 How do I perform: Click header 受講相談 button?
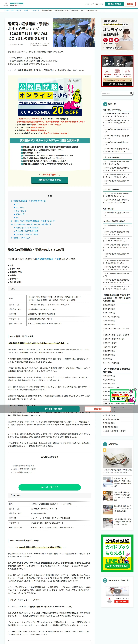(x=130, y=4)
